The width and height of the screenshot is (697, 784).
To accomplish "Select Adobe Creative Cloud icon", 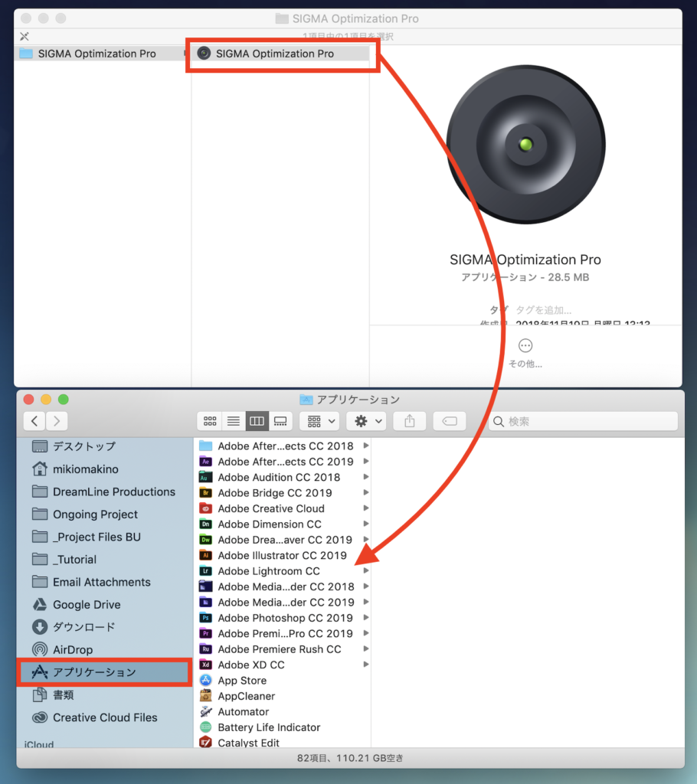I will tap(205, 508).
